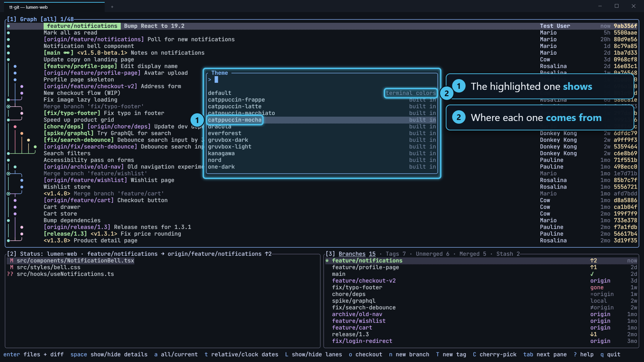Click commit hash 9ab356f
Viewport: 644px width, 362px height.
[x=625, y=26]
